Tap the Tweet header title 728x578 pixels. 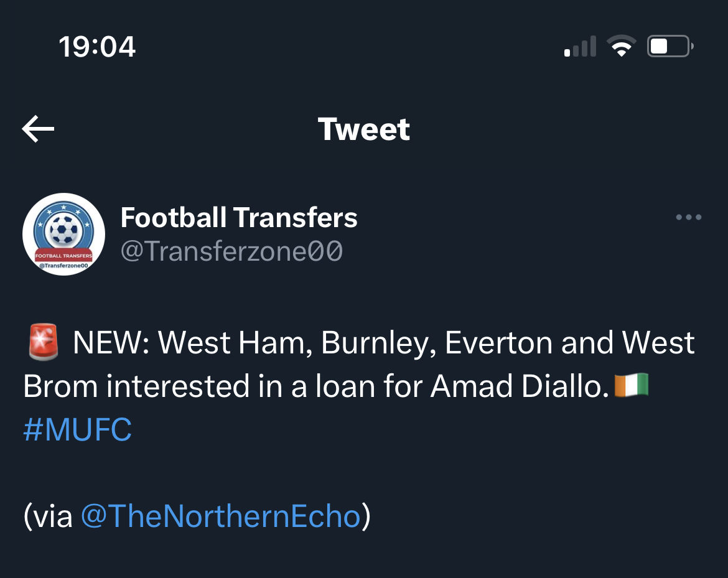pyautogui.click(x=364, y=129)
